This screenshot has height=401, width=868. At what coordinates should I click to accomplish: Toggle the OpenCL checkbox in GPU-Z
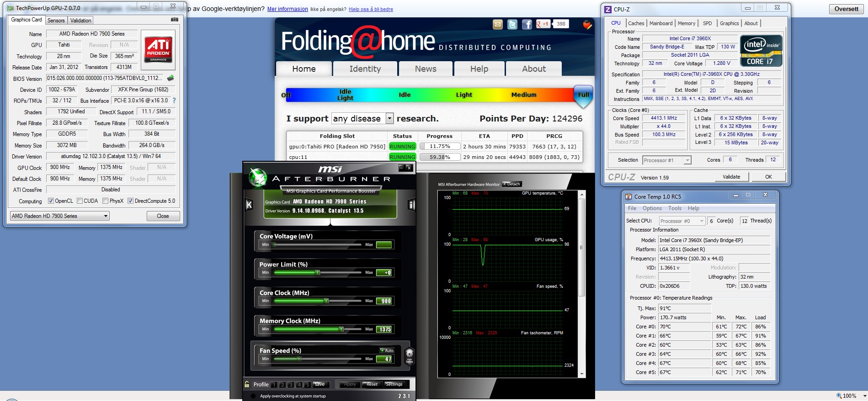(x=51, y=200)
